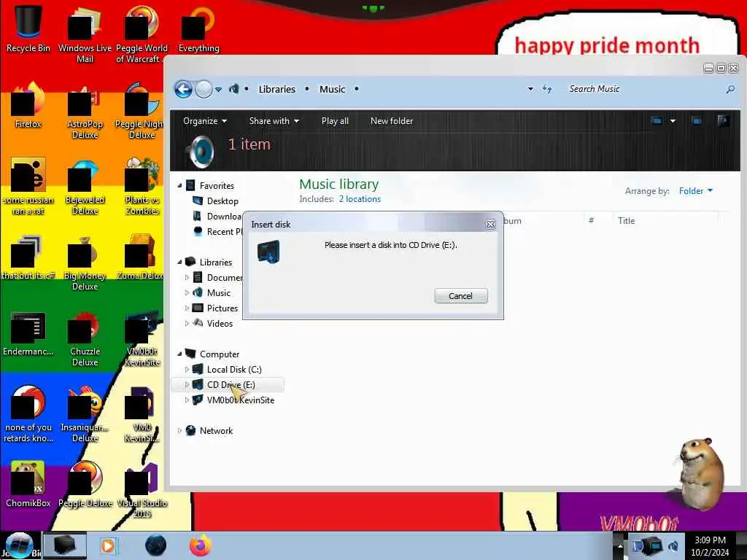
Task: Select VM0b0t KevinSite drive in tree
Action: (x=241, y=400)
